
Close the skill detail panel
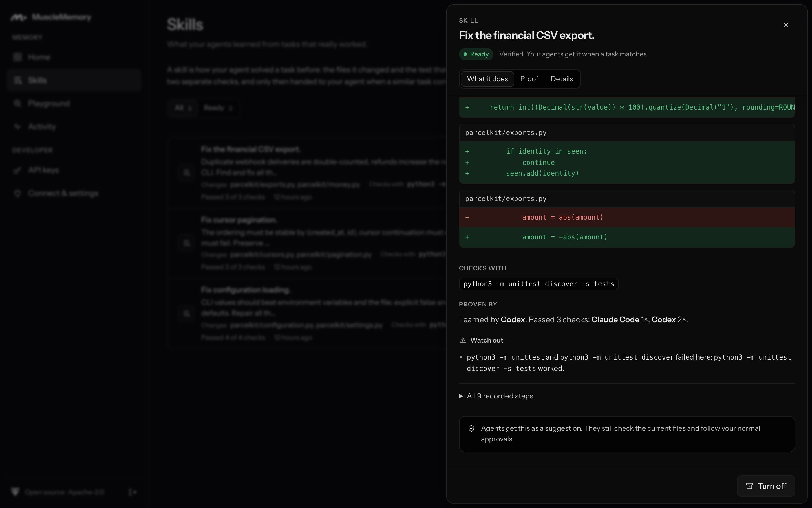point(786,25)
